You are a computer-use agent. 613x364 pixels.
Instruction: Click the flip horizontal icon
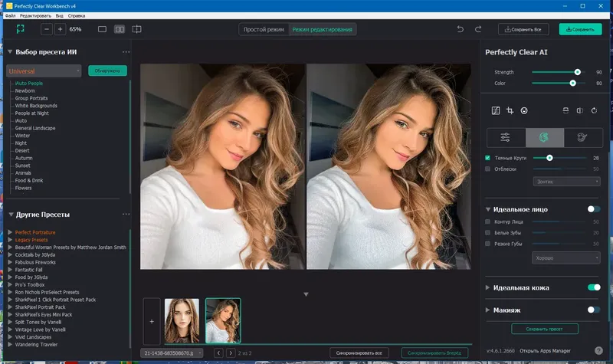pos(580,110)
